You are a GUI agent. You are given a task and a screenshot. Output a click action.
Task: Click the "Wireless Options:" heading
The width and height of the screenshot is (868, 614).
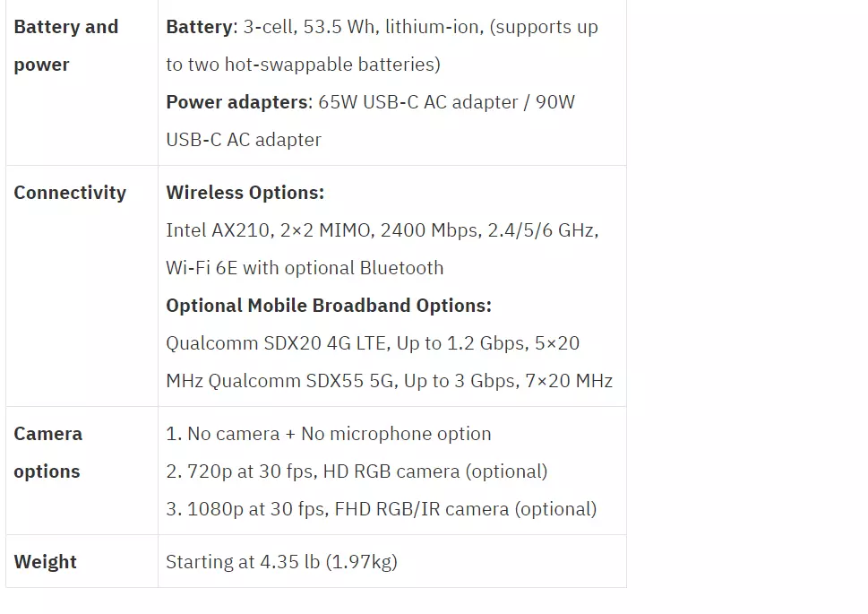pos(245,193)
